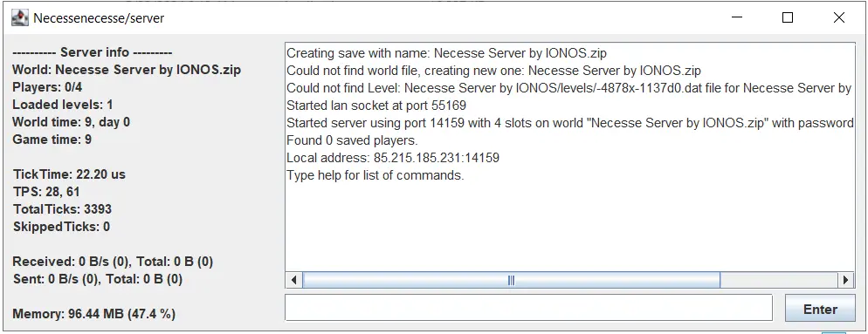
Task: Click the horizontal scrollbar thumb in log
Action: pyautogui.click(x=512, y=280)
